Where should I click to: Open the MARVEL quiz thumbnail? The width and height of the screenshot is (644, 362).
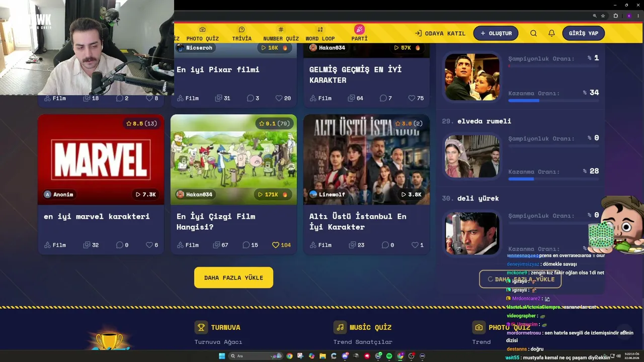[101, 159]
